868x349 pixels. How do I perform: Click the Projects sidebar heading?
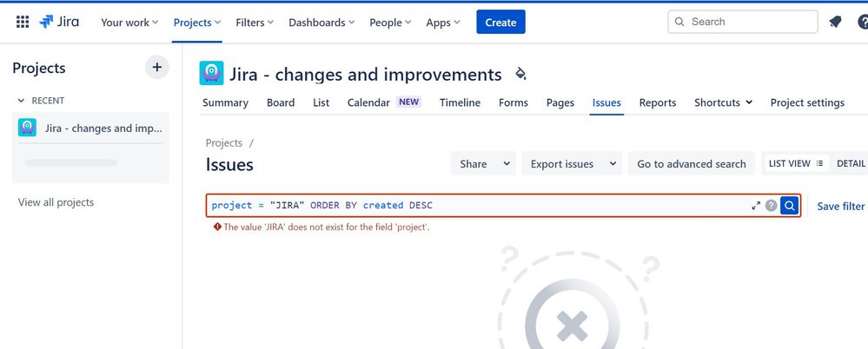[x=39, y=68]
